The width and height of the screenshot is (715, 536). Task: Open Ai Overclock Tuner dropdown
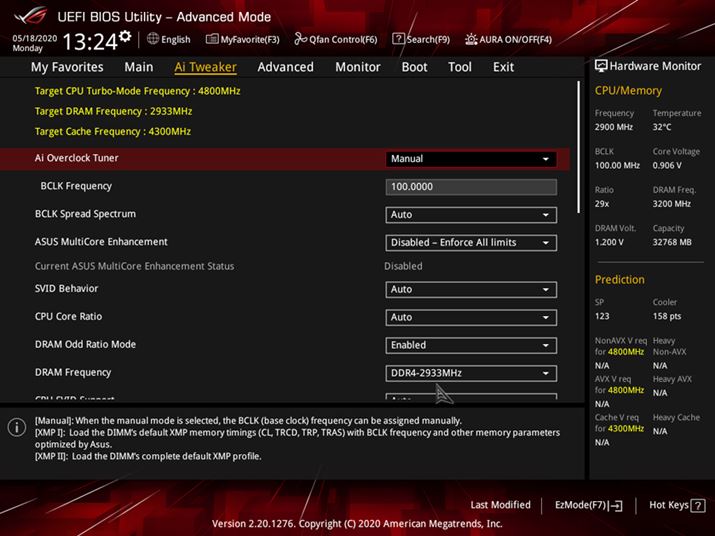[x=471, y=159]
